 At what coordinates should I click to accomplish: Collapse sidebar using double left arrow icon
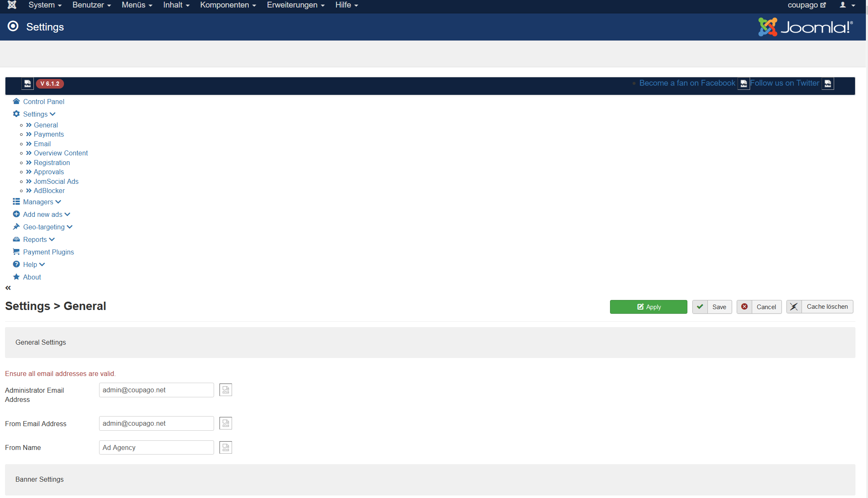8,288
